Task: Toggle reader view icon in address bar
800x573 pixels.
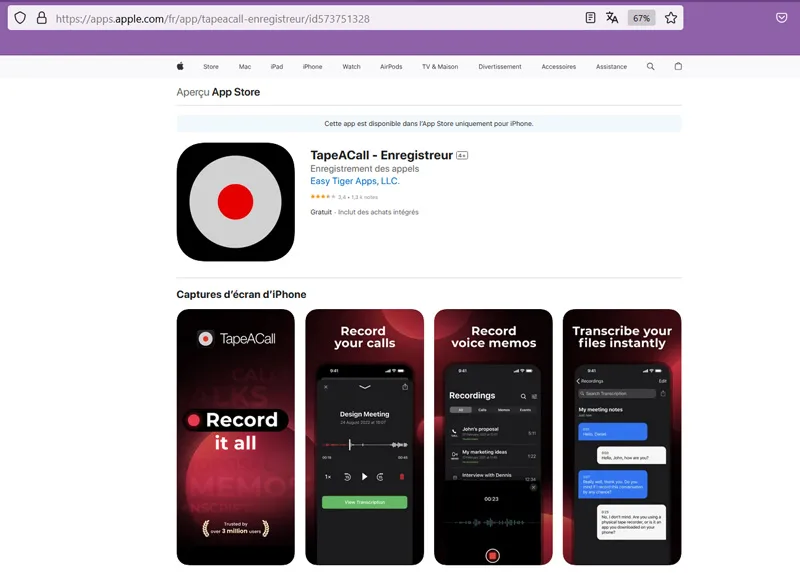Action: click(x=590, y=18)
